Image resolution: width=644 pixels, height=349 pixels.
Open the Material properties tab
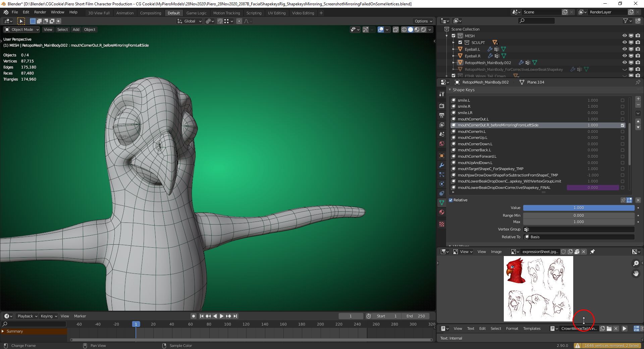click(442, 212)
